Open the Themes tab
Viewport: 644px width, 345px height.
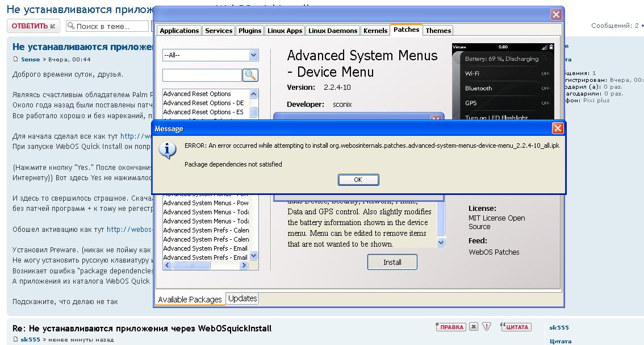coord(438,31)
